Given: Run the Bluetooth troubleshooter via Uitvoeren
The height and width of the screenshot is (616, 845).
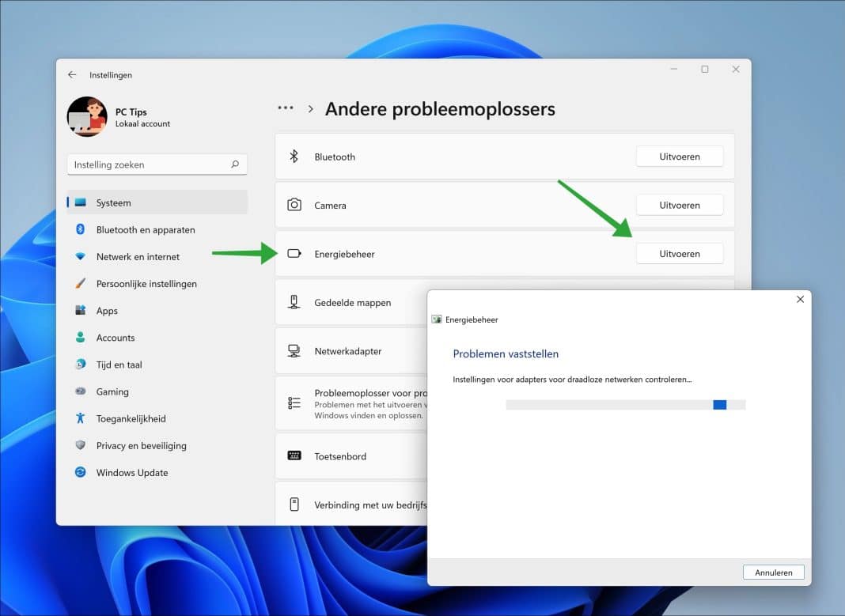Looking at the screenshot, I should (x=679, y=156).
